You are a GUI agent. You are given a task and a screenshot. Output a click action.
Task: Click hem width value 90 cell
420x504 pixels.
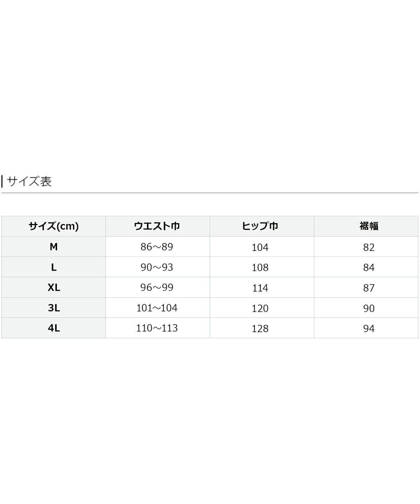click(369, 308)
